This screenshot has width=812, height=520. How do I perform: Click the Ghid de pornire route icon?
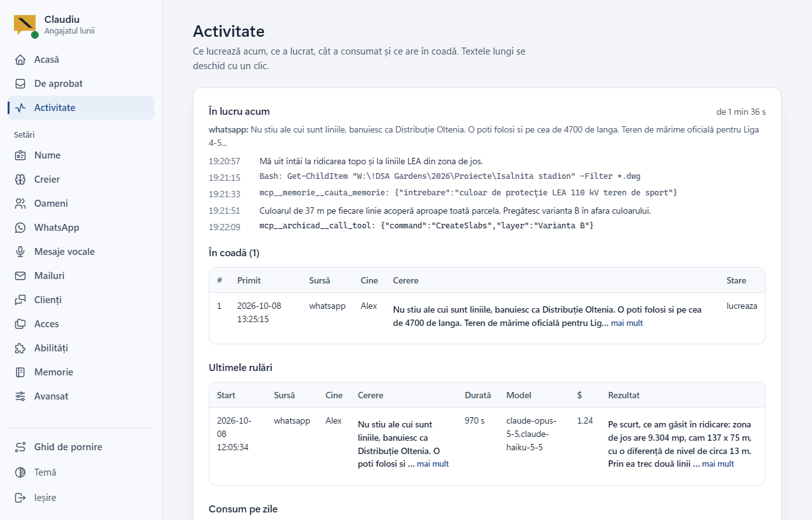click(x=21, y=447)
